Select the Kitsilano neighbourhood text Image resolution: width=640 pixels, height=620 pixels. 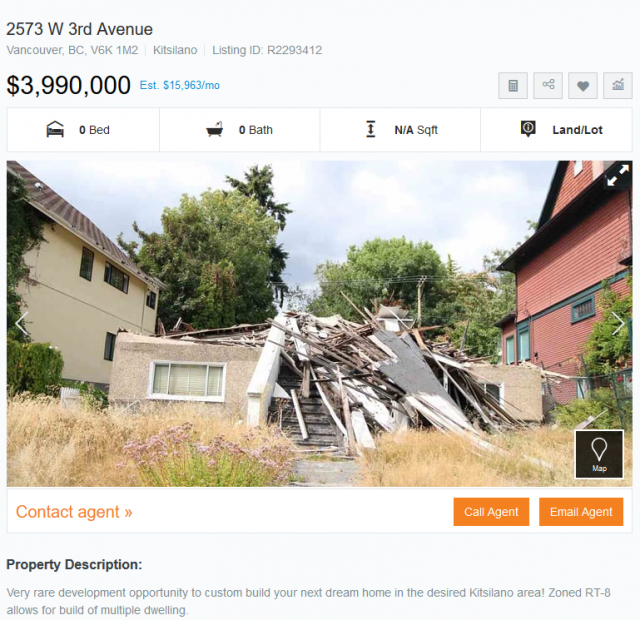coord(175,50)
